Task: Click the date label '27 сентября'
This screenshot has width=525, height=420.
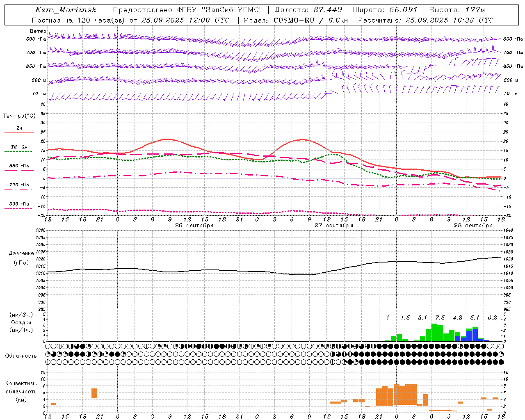Action: tap(333, 226)
